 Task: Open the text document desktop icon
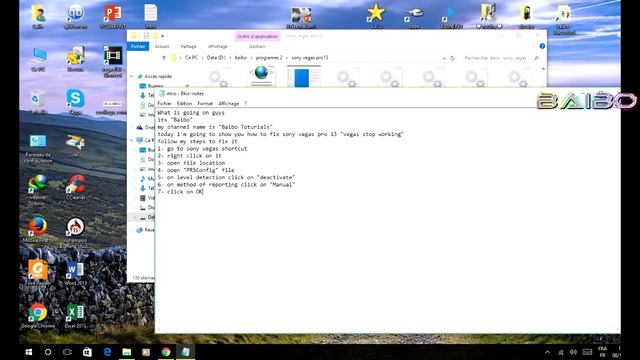pos(151,16)
